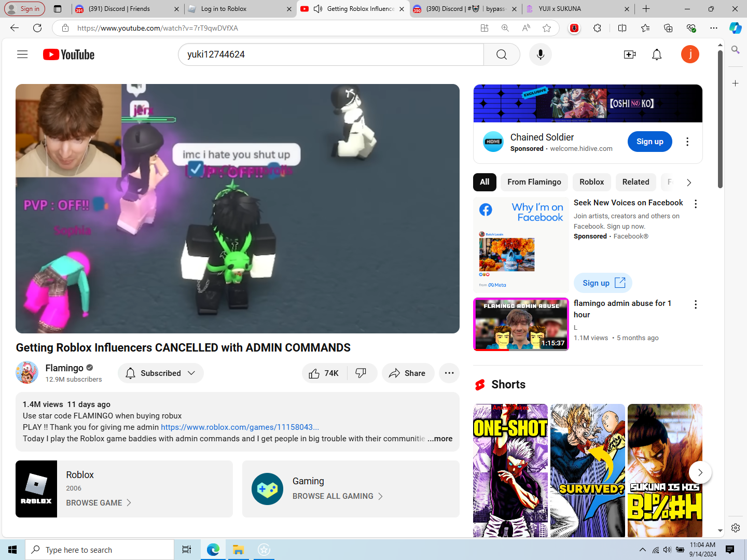The height and width of the screenshot is (560, 747).
Task: Select the Related filter chip
Action: pyautogui.click(x=636, y=182)
